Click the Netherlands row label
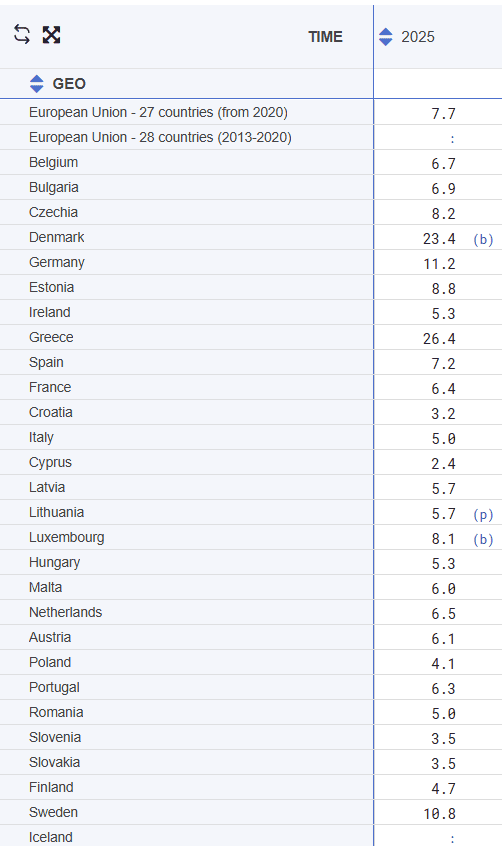Viewport: 502px width, 853px height. (x=65, y=613)
